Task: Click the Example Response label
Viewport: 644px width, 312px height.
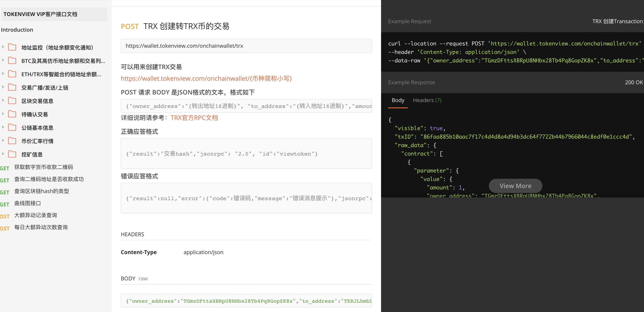Action: click(412, 82)
